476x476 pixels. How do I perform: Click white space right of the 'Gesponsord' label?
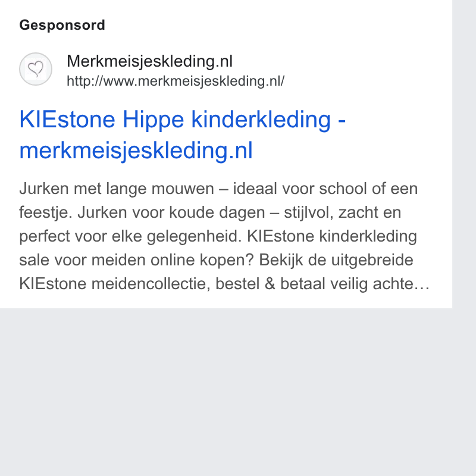click(273, 25)
